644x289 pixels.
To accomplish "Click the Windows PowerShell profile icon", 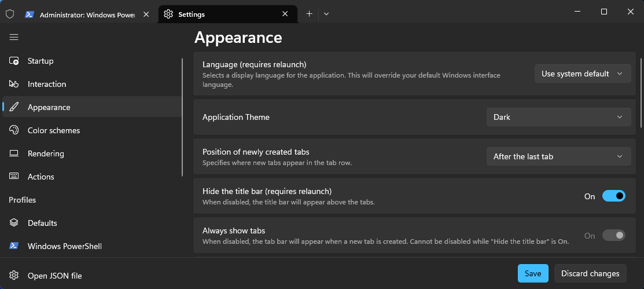I will (14, 246).
